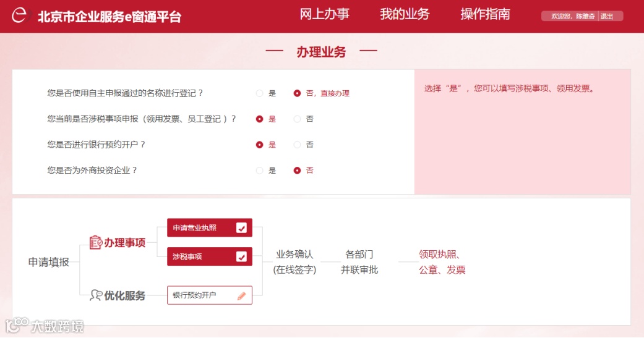Click the hint text about 涉税事项、领用发票
The width and height of the screenshot is (644, 338).
509,88
